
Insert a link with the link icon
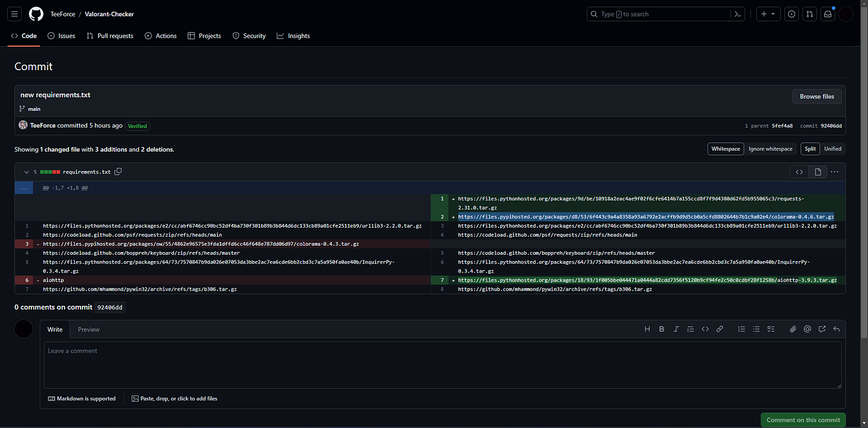[x=720, y=329]
